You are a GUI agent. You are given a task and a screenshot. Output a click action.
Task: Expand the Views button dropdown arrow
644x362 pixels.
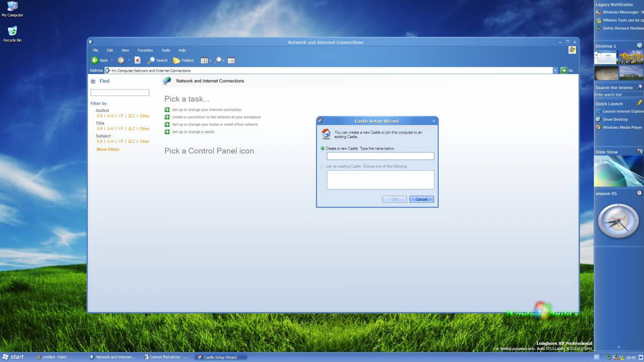click(211, 61)
